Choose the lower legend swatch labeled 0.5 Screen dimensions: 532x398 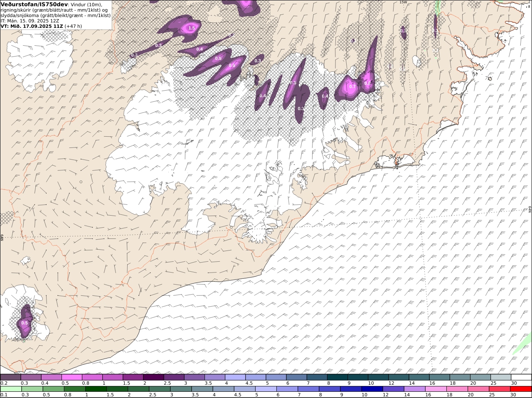pyautogui.click(x=53, y=389)
